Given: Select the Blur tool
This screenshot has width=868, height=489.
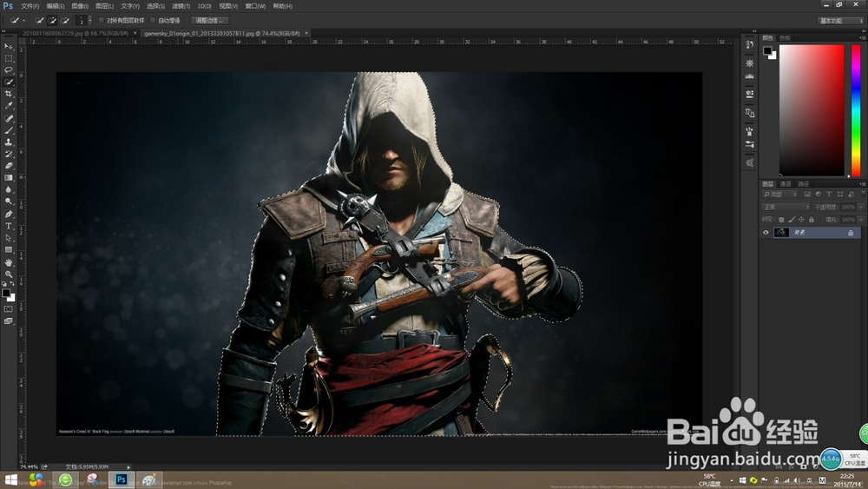Looking at the screenshot, I should coord(9,189).
